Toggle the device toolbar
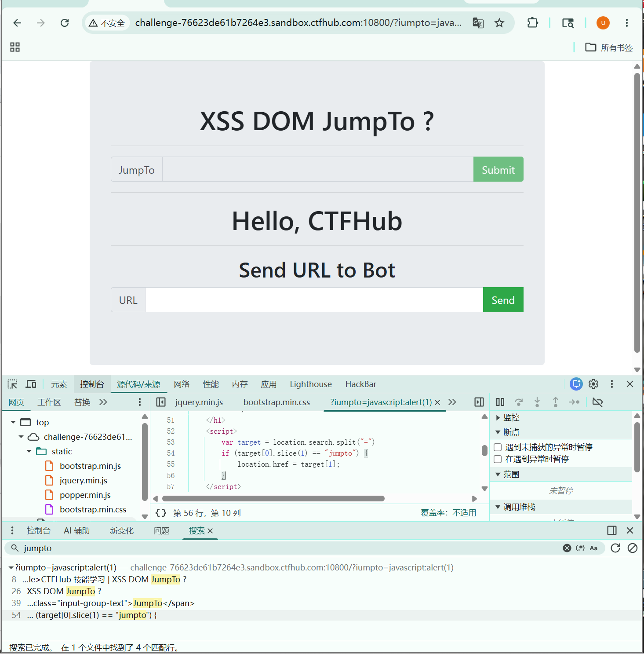644x654 pixels. [31, 384]
